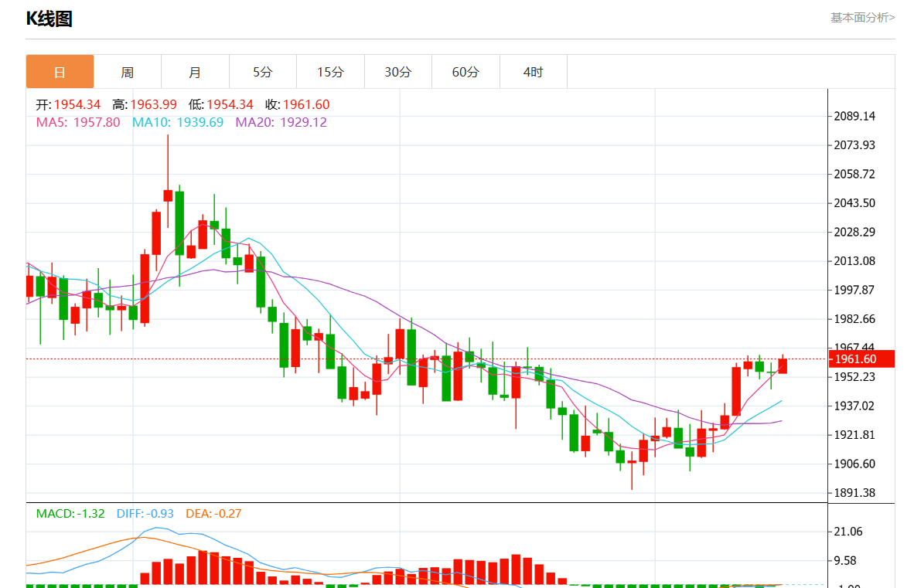Screen dimensions: 914x588
Task: Click the MA20 1929.12 indicator label
Action: pyautogui.click(x=281, y=122)
